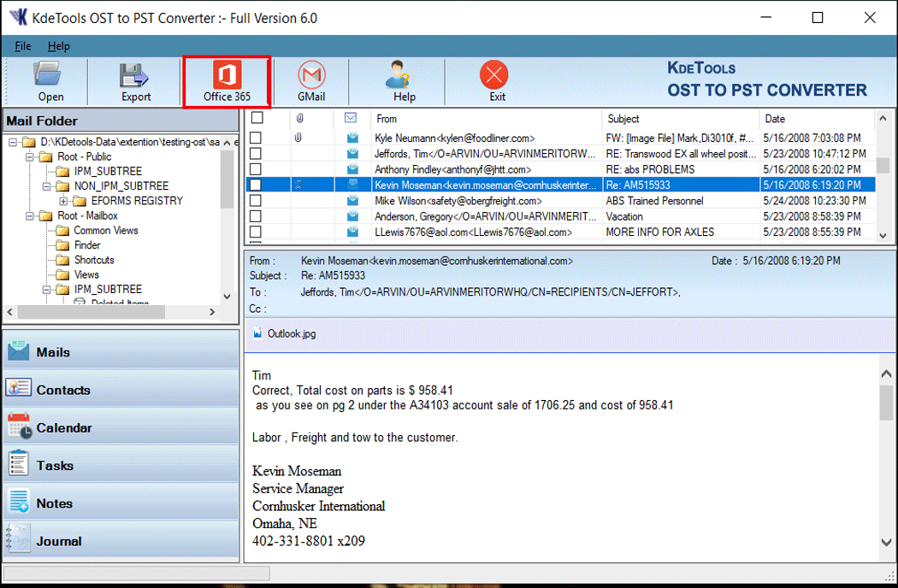The height and width of the screenshot is (588, 898).
Task: Select the Shortcuts folder
Action: 94,260
